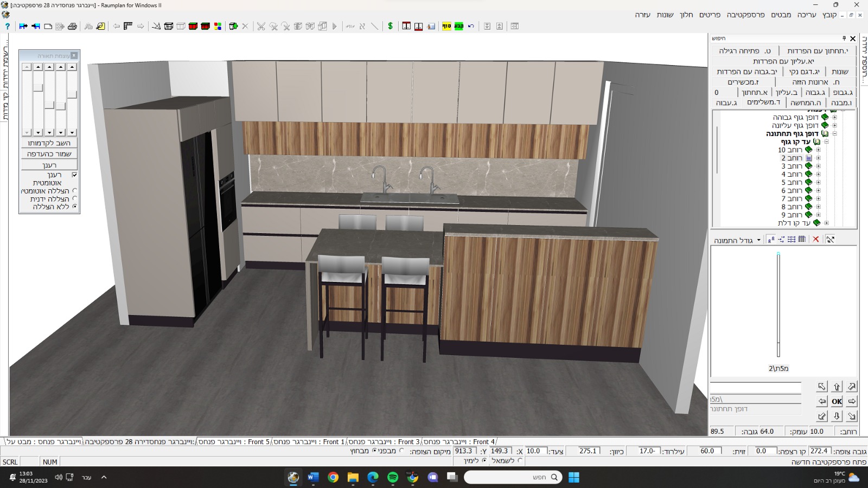Click the blue question mark help icon
Image resolution: width=868 pixels, height=488 pixels.
coord(7,26)
